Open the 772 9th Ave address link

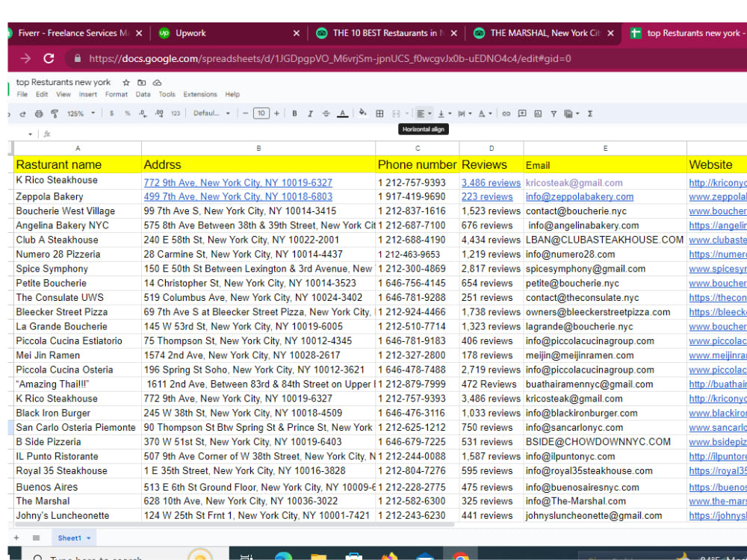[238, 183]
